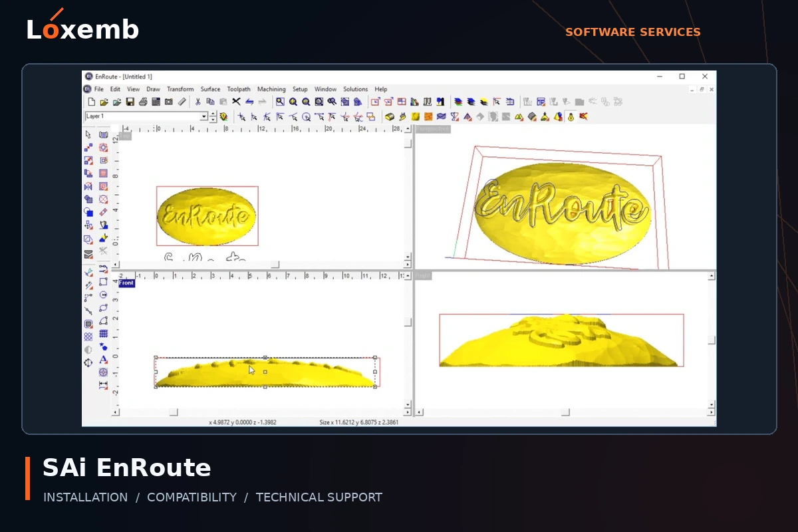Click the ruler measure icon

pos(182,102)
